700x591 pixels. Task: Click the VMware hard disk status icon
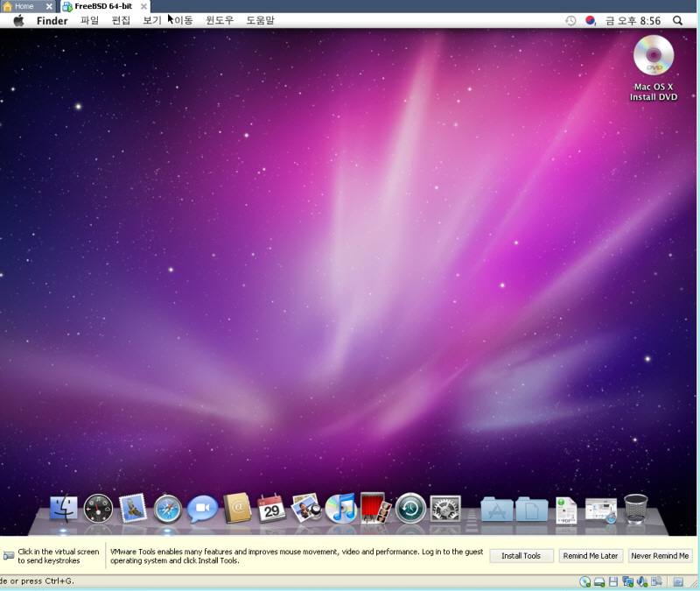tap(599, 581)
